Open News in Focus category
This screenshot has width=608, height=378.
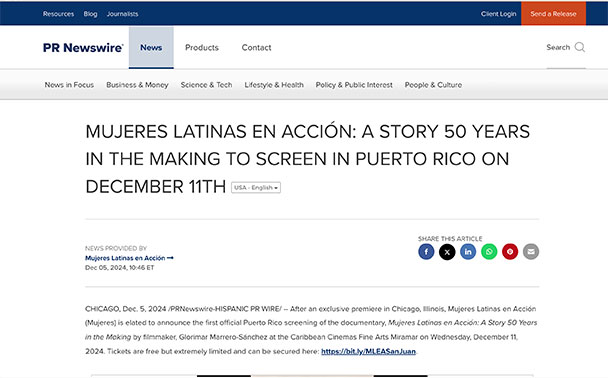point(69,85)
